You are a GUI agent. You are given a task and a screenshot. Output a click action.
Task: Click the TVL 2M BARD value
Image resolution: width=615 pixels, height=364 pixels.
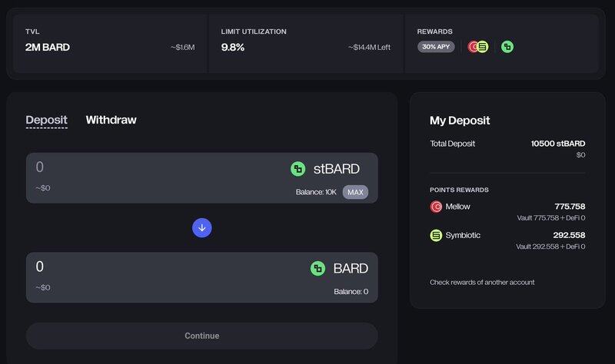click(x=48, y=47)
